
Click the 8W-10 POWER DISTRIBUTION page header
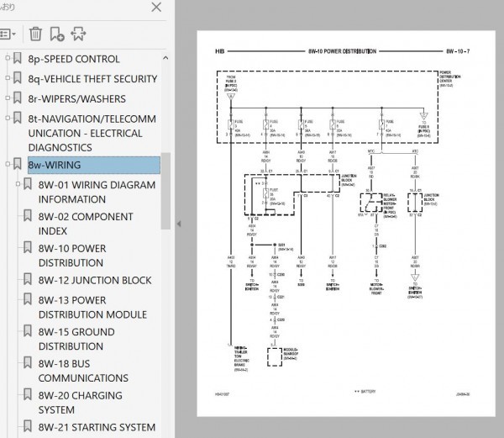point(342,51)
